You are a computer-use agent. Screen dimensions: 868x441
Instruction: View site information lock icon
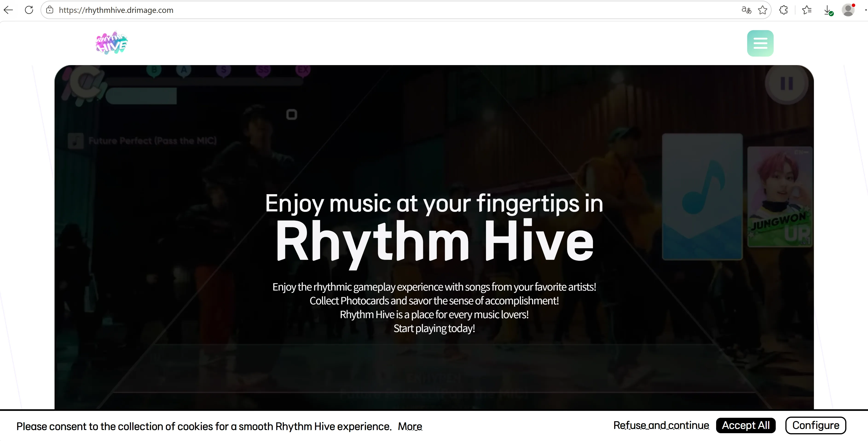(x=50, y=10)
